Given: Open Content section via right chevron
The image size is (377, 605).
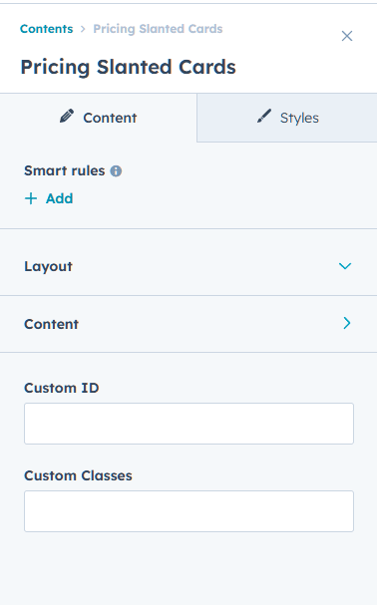Looking at the screenshot, I should [347, 323].
